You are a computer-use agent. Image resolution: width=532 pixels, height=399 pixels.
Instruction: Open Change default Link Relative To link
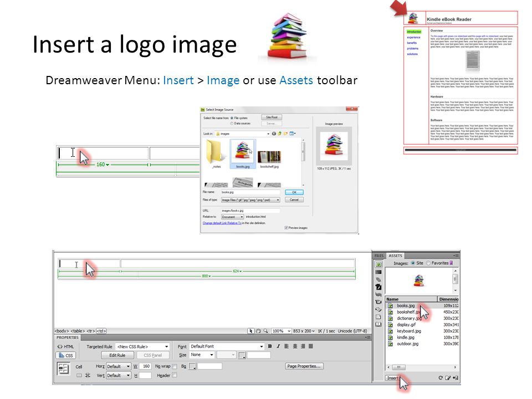tap(222, 223)
